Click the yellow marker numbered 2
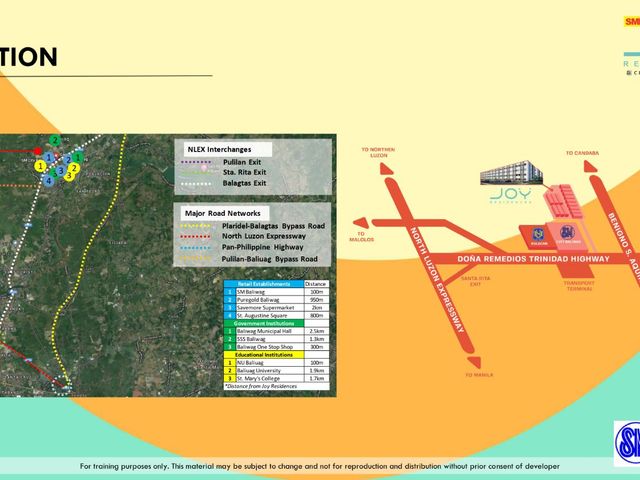The width and height of the screenshot is (640, 480). pyautogui.click(x=74, y=168)
